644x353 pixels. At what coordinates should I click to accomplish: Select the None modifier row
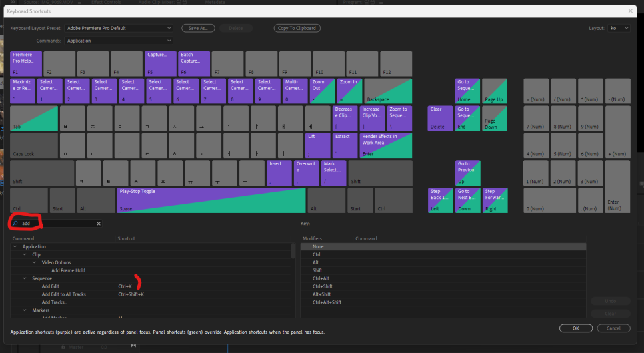[x=443, y=246]
